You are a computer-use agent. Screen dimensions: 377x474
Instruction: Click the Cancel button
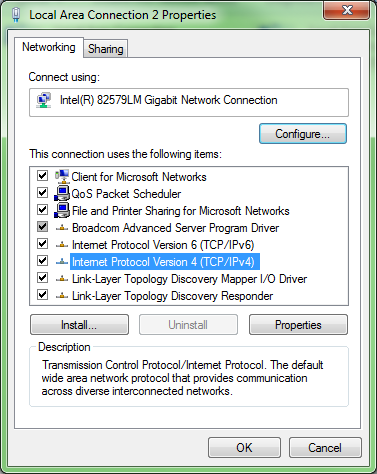(325, 448)
